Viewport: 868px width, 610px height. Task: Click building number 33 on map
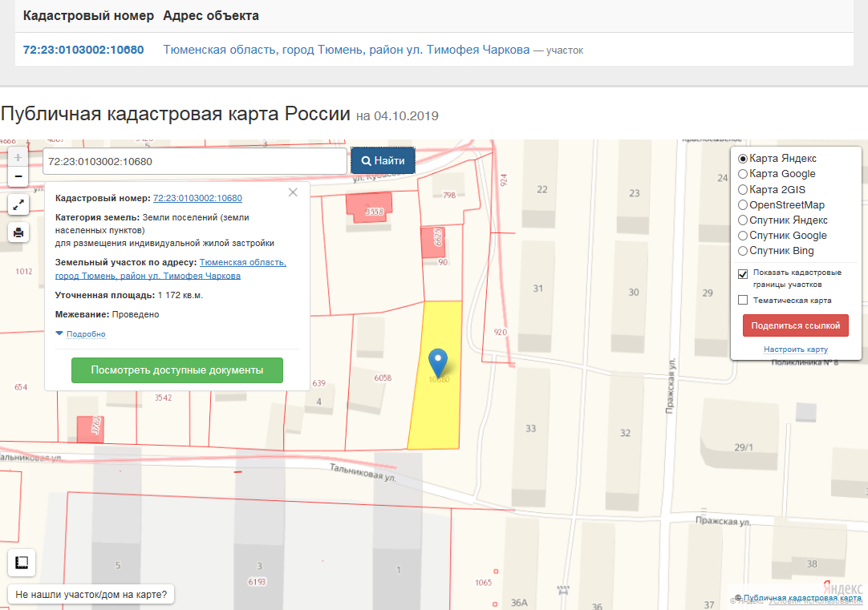[531, 429]
